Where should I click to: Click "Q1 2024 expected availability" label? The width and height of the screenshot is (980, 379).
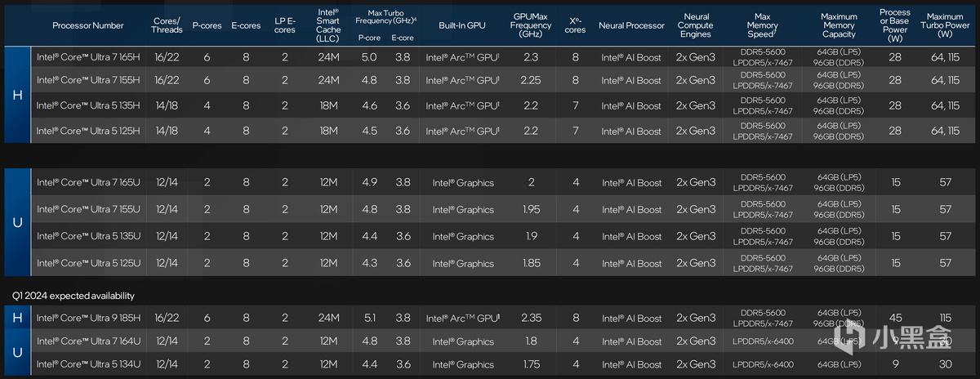click(73, 296)
